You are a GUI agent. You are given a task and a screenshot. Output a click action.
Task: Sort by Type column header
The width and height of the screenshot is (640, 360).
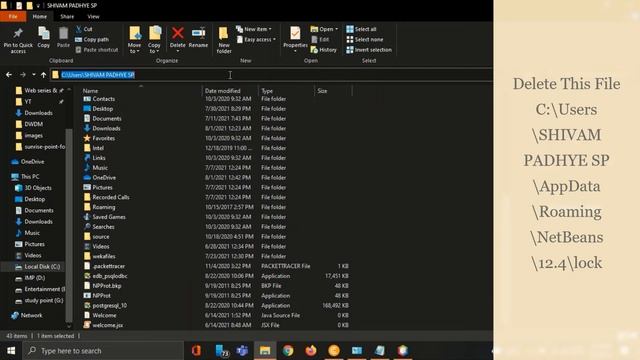(267, 91)
